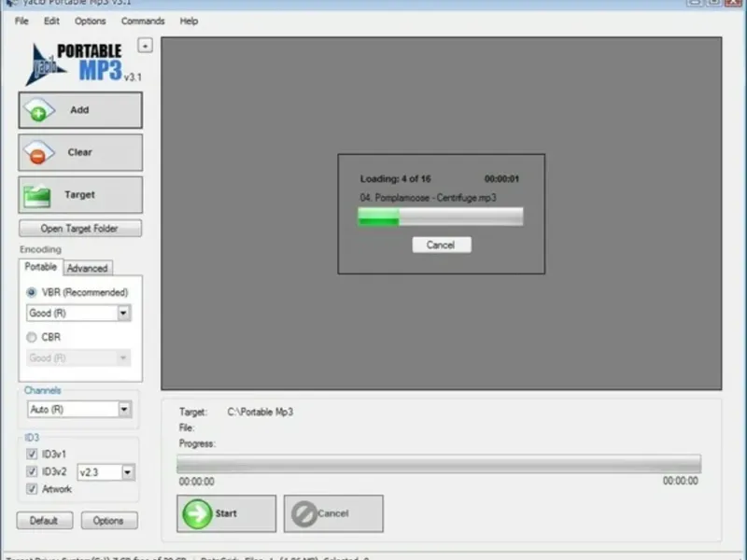Click the red minus Clear icon
This screenshot has height=560, width=747.
pyautogui.click(x=39, y=152)
